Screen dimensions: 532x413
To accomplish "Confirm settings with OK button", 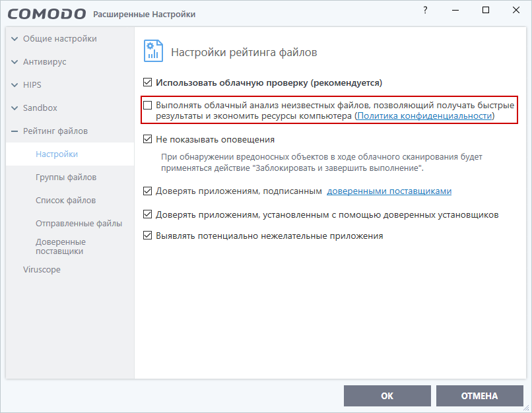I will (387, 396).
